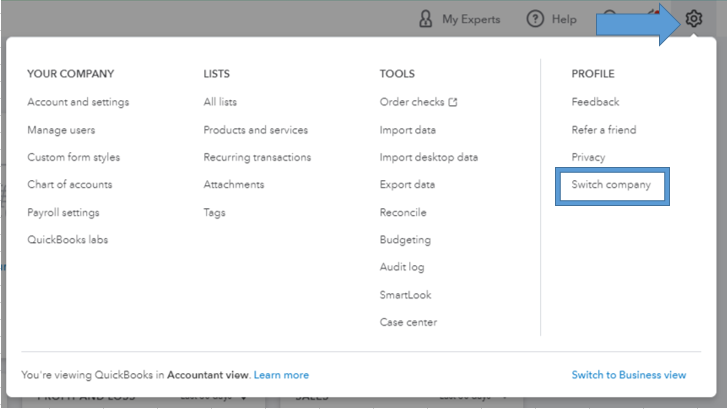Click the gear settings icon
The height and width of the screenshot is (409, 727).
point(694,19)
